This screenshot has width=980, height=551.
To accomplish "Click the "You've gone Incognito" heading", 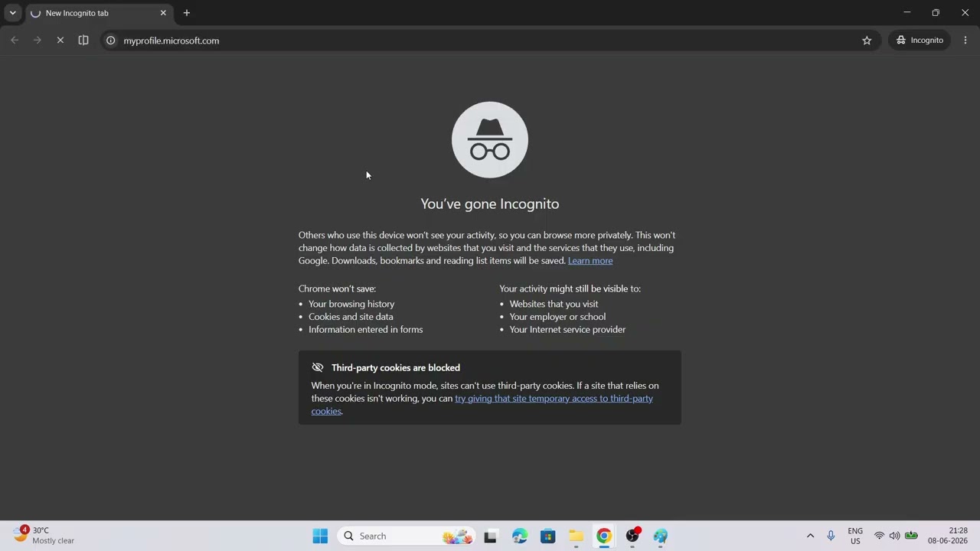I will click(490, 204).
